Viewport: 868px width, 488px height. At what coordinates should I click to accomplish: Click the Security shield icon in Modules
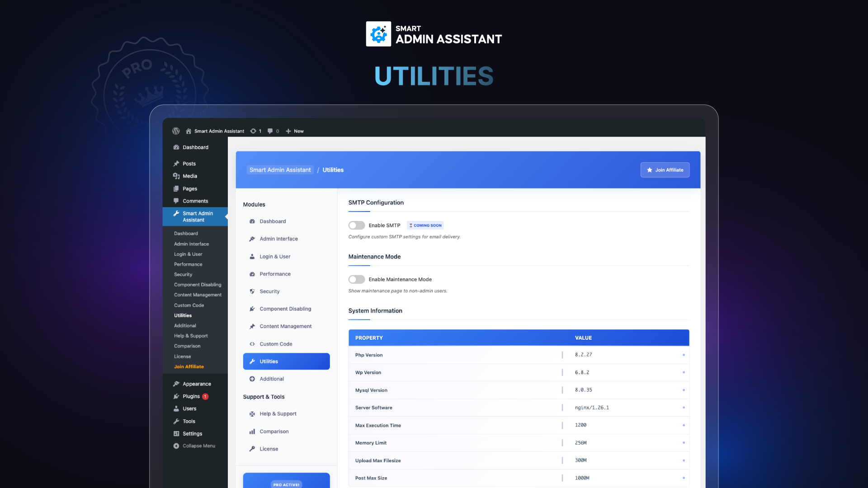click(252, 291)
